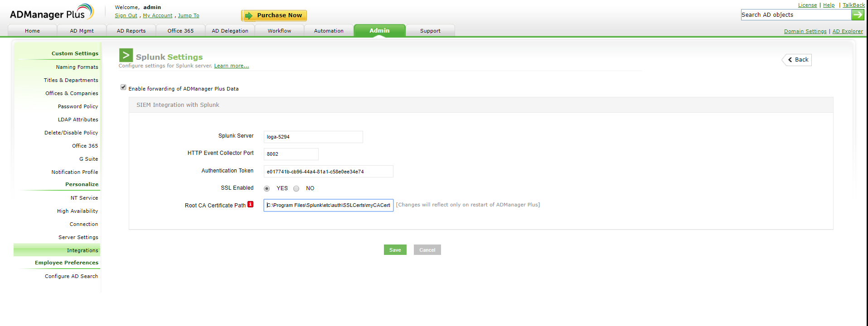Image resolution: width=868 pixels, height=326 pixels.
Task: Click the Splunk Settings header icon
Action: point(126,55)
